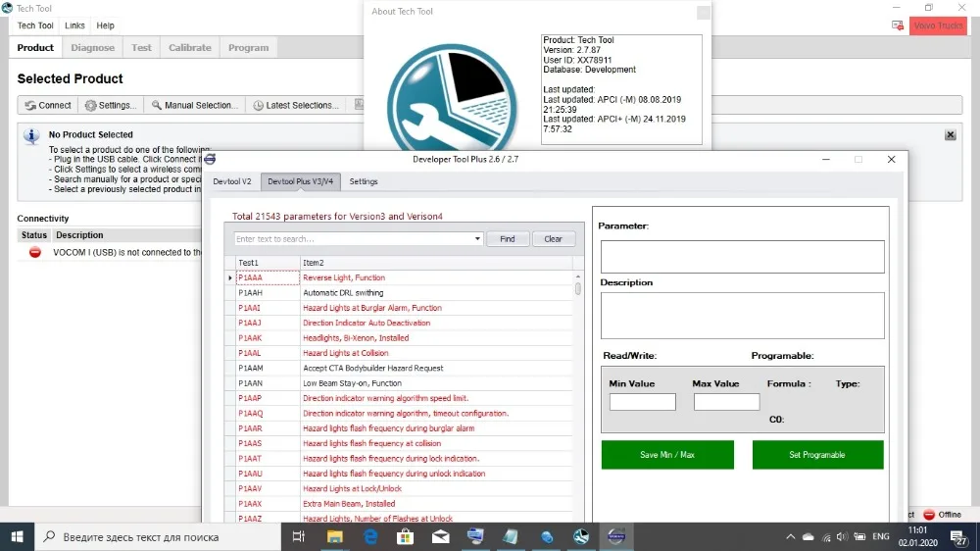
Task: Select the P1AAK Headlights, Bi-Xenon, Installed row
Action: [x=400, y=337]
